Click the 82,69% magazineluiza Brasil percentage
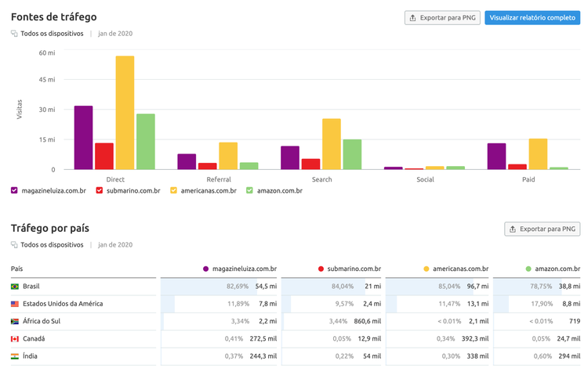588x372 pixels. [x=238, y=286]
